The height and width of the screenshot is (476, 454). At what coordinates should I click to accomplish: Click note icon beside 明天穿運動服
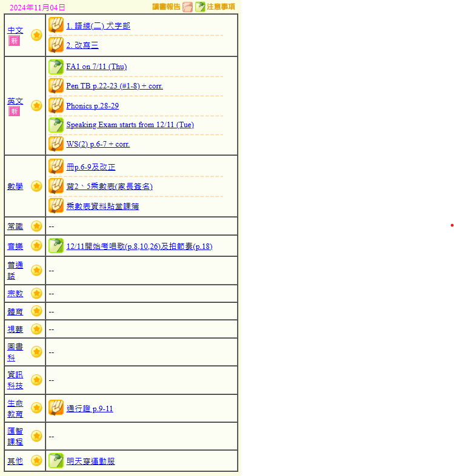point(56,460)
